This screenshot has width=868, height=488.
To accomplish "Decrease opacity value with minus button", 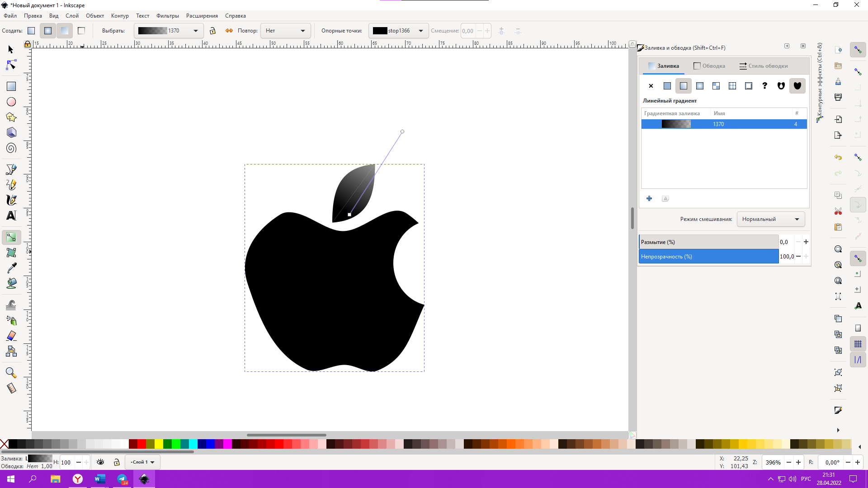I will click(x=798, y=257).
